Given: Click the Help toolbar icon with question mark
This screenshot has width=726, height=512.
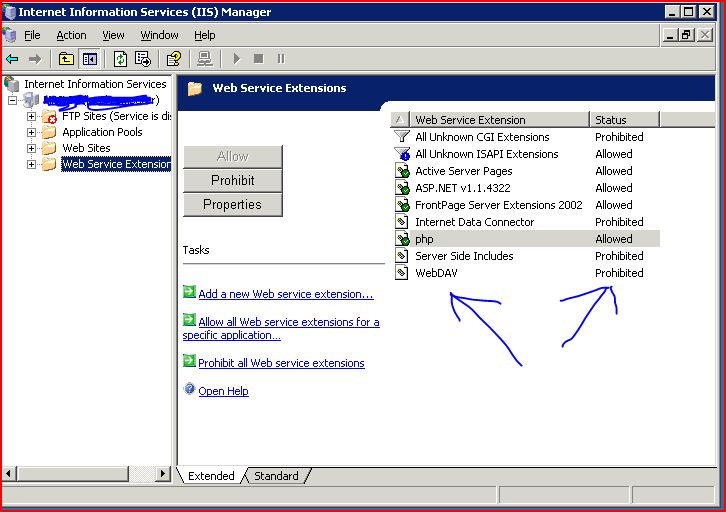Looking at the screenshot, I should tap(174, 59).
